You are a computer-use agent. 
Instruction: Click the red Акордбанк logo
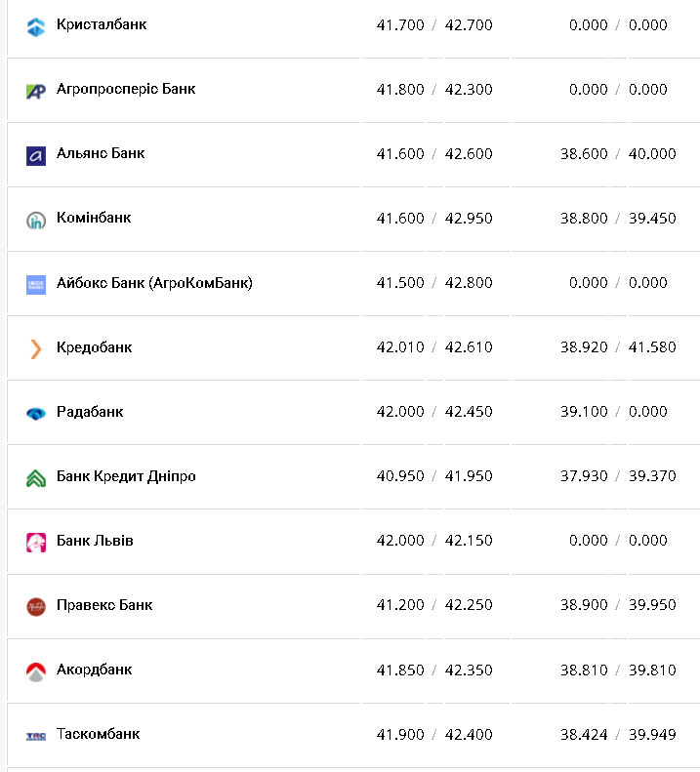coord(36,670)
